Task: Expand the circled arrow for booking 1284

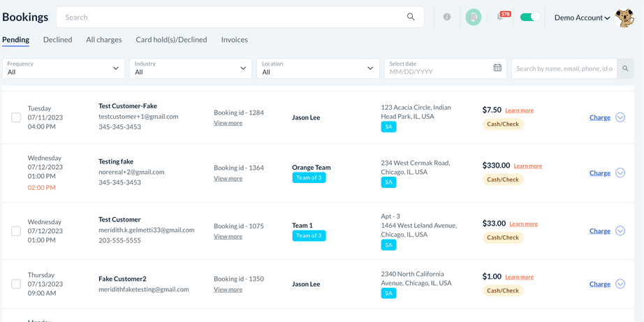Action: 620,117
